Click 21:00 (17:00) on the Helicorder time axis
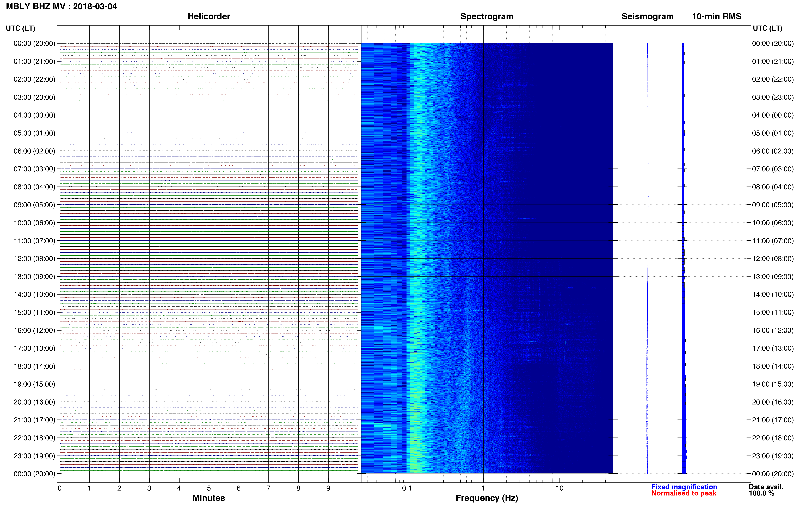Screen dimensions: 812x508 point(34,420)
